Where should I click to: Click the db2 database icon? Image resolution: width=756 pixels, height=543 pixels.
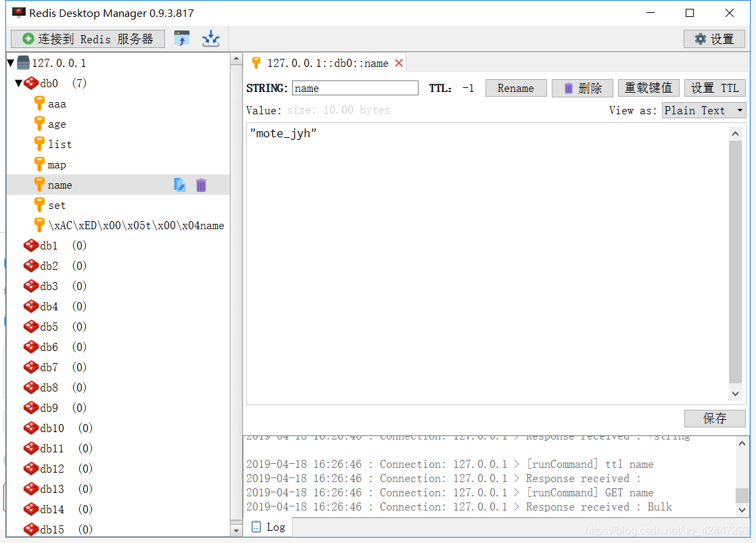pos(31,266)
